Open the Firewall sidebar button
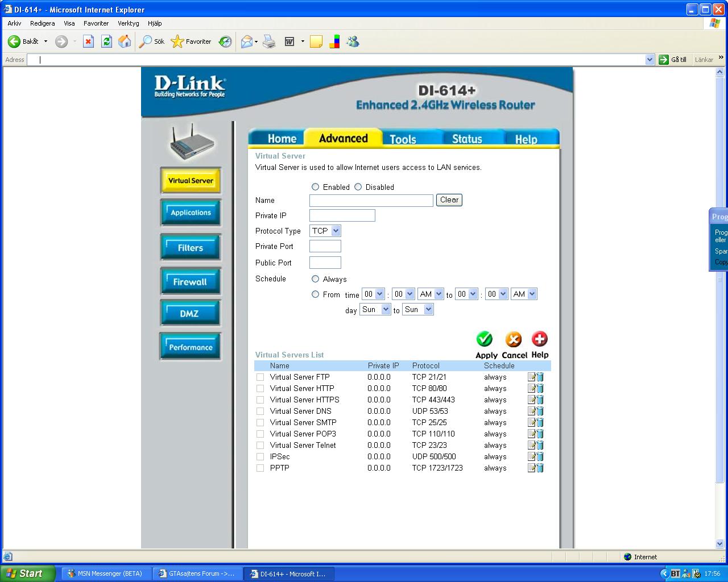This screenshot has width=728, height=582. coord(191,281)
